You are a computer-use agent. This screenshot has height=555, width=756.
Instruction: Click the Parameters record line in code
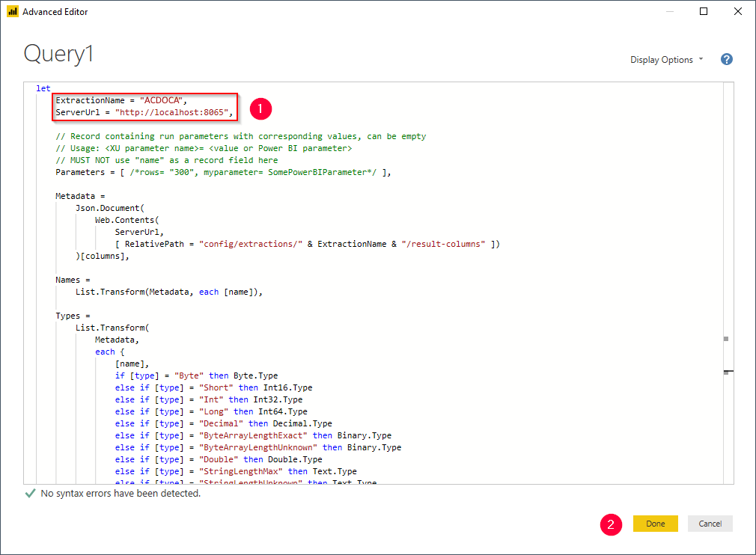coord(223,172)
